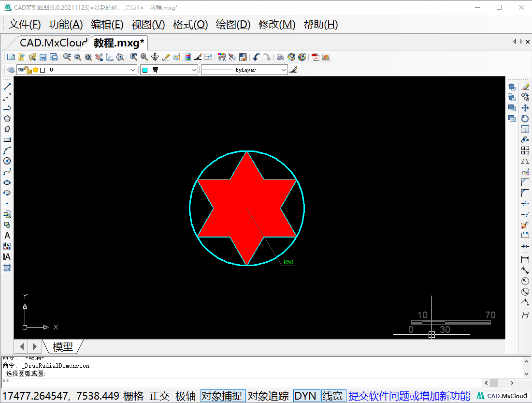The width and height of the screenshot is (532, 403).
Task: Select the Radius dimension tool
Action: 525,281
